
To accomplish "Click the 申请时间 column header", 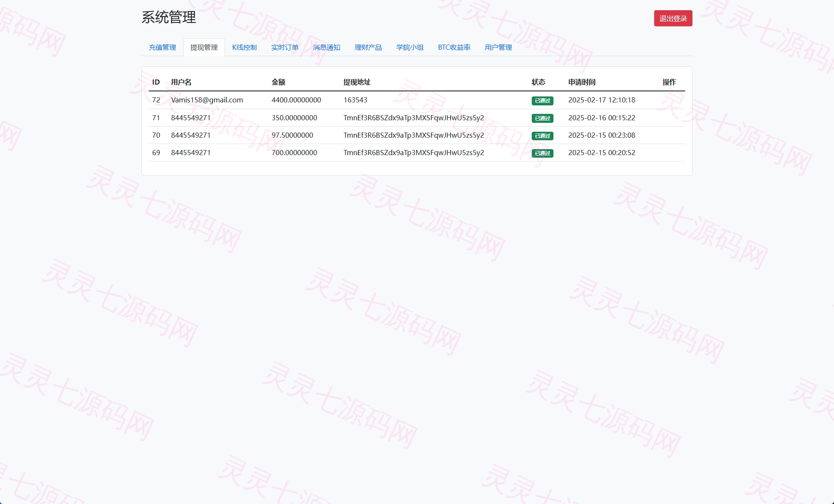I will (x=582, y=82).
